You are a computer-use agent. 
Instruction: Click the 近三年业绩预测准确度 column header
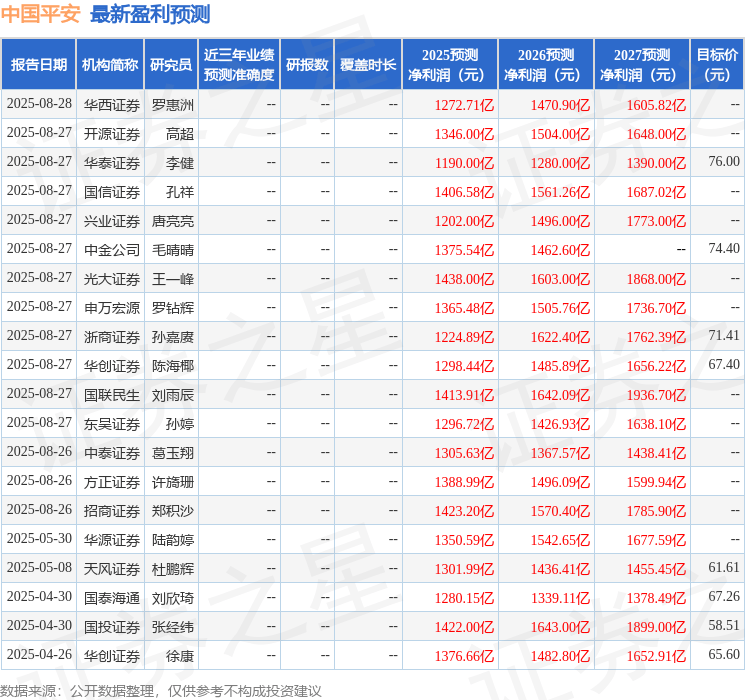[x=238, y=65]
